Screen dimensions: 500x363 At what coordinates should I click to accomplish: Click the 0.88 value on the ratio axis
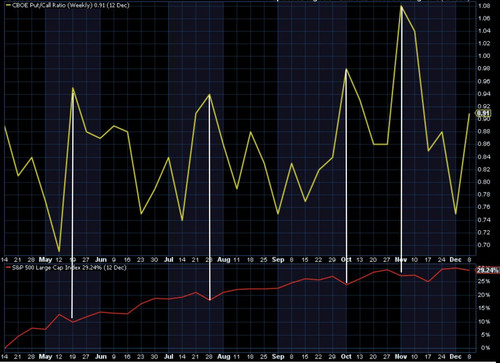pos(484,132)
